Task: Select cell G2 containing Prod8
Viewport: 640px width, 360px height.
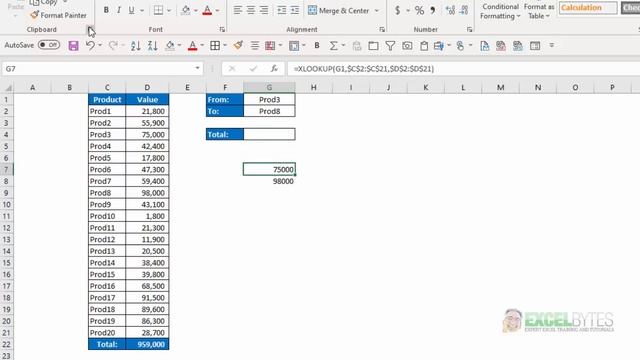Action: [x=269, y=111]
